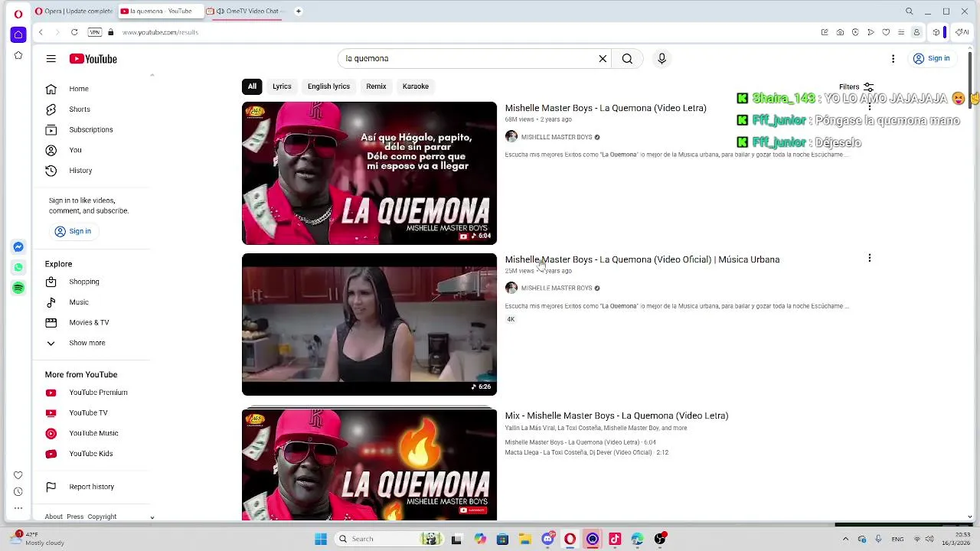The image size is (980, 551).
Task: Click the Windows Start button
Action: (321, 539)
